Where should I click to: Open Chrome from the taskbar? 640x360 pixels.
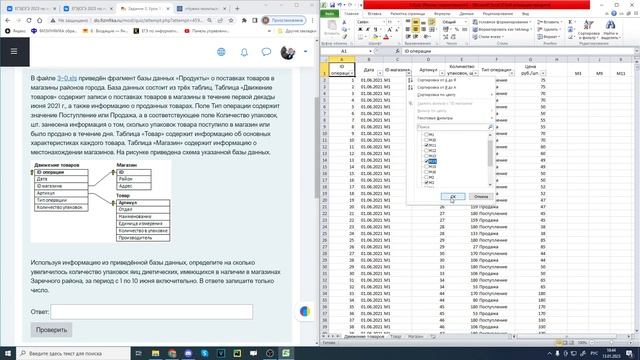pyautogui.click(x=172, y=353)
